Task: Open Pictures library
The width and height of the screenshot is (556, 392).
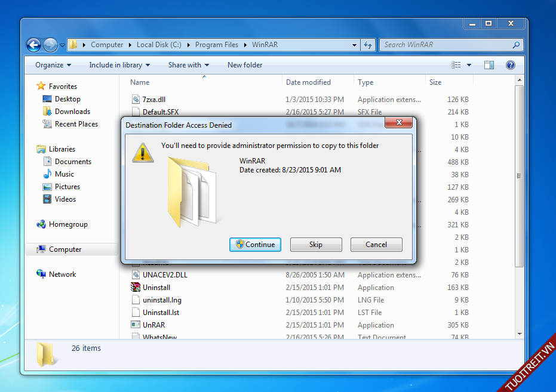Action: (x=67, y=187)
